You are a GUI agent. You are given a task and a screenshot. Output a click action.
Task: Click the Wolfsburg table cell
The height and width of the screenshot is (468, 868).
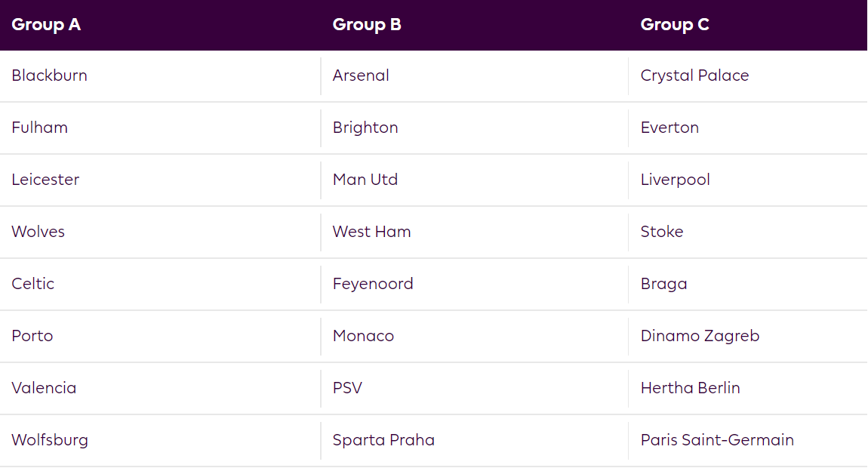click(x=50, y=440)
